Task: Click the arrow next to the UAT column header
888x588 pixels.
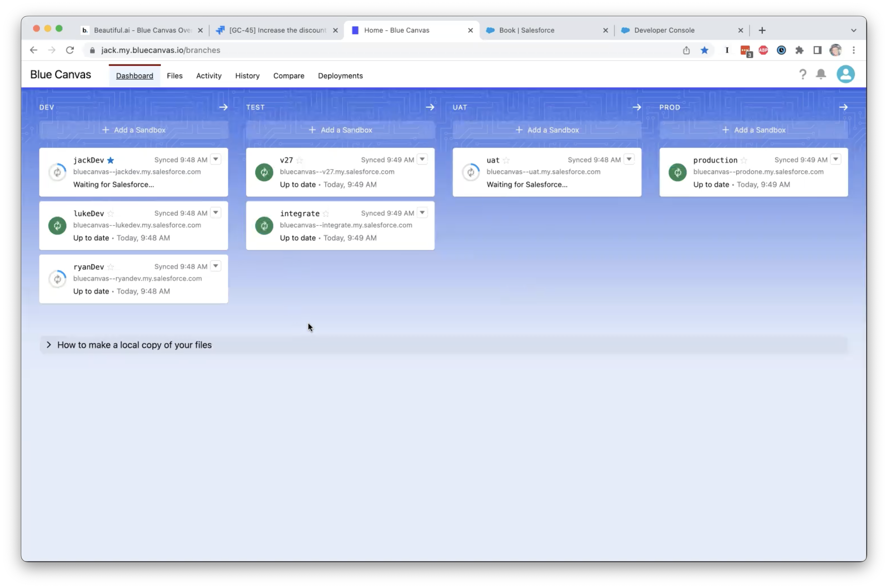Action: point(637,107)
